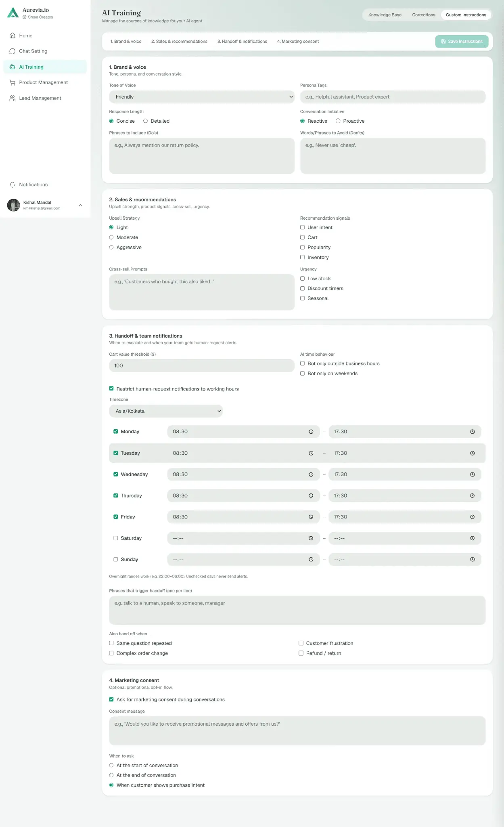Jump to 3. Handoff & notifications section
Viewport: 504px width, 827px height.
click(x=242, y=42)
